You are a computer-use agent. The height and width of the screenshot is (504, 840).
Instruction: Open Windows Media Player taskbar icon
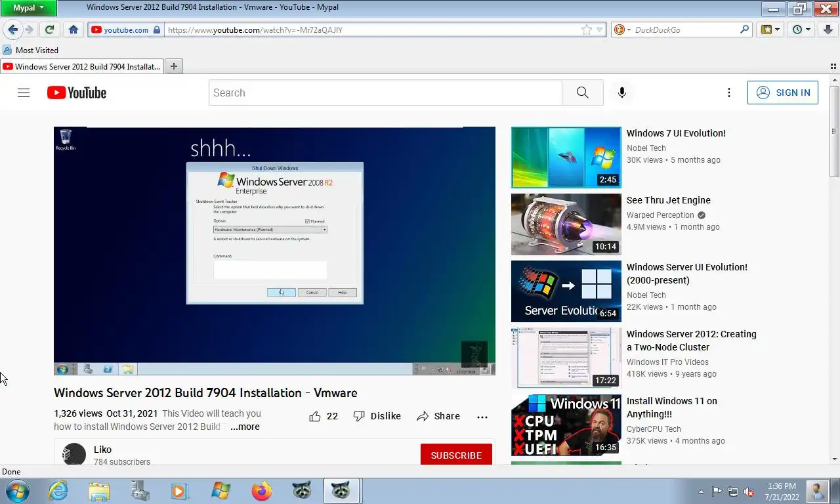coord(179,491)
